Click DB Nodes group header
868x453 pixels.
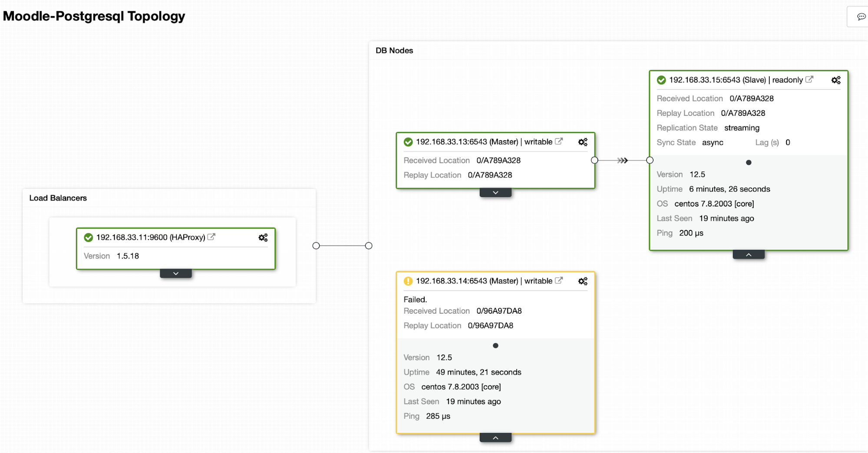[x=394, y=50]
